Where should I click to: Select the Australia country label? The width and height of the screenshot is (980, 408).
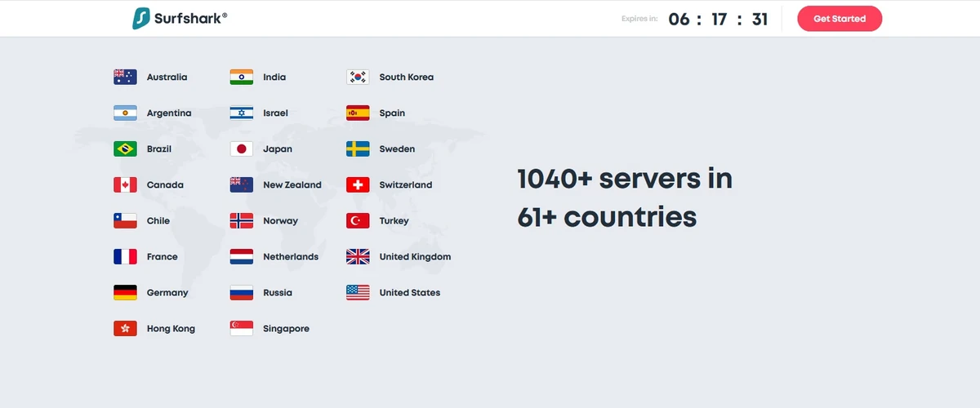[x=167, y=78]
